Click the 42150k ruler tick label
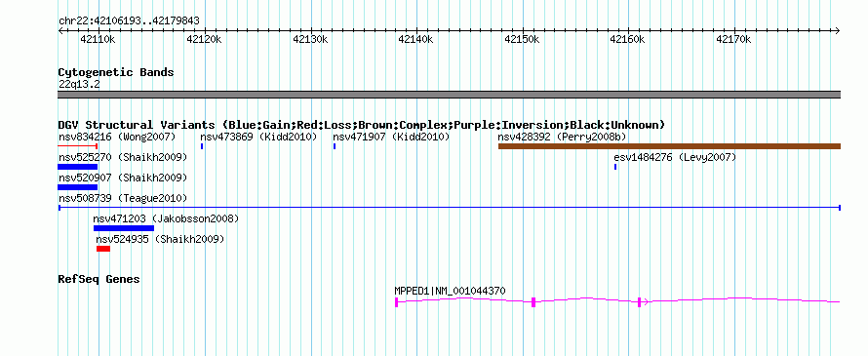Viewport: 868px width, 356px height. click(x=523, y=39)
